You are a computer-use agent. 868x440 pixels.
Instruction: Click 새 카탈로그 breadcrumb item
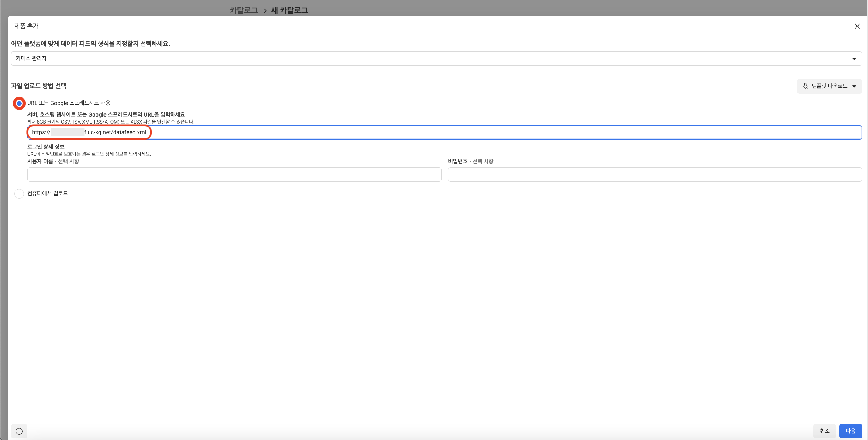click(289, 10)
